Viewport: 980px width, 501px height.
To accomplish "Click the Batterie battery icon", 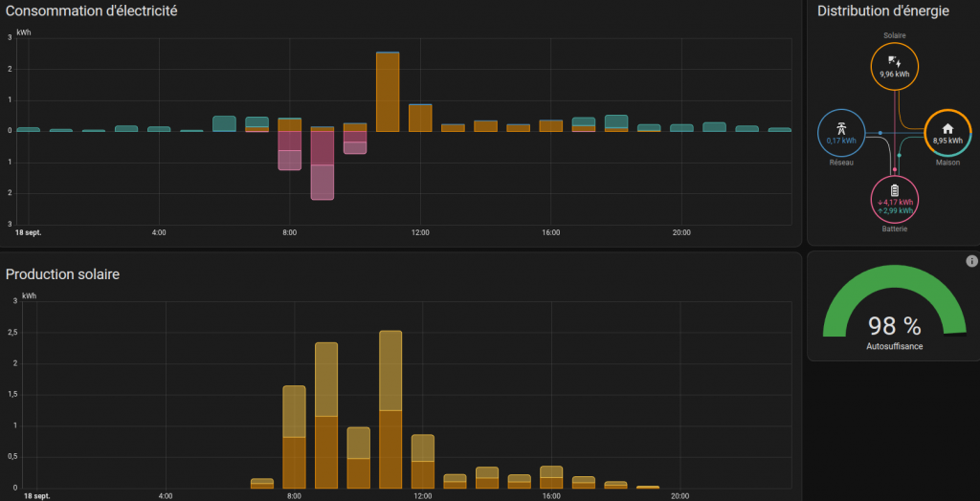I will pyautogui.click(x=894, y=190).
